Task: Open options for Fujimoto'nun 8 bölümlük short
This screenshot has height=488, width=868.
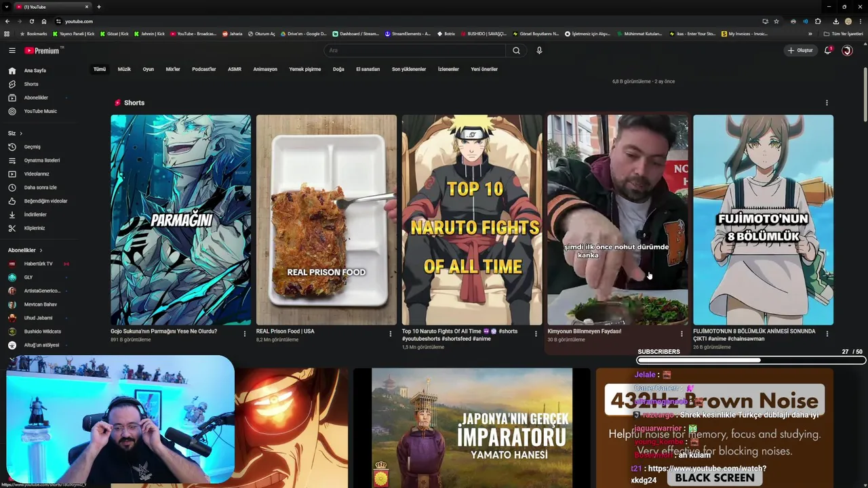Action: point(827,333)
